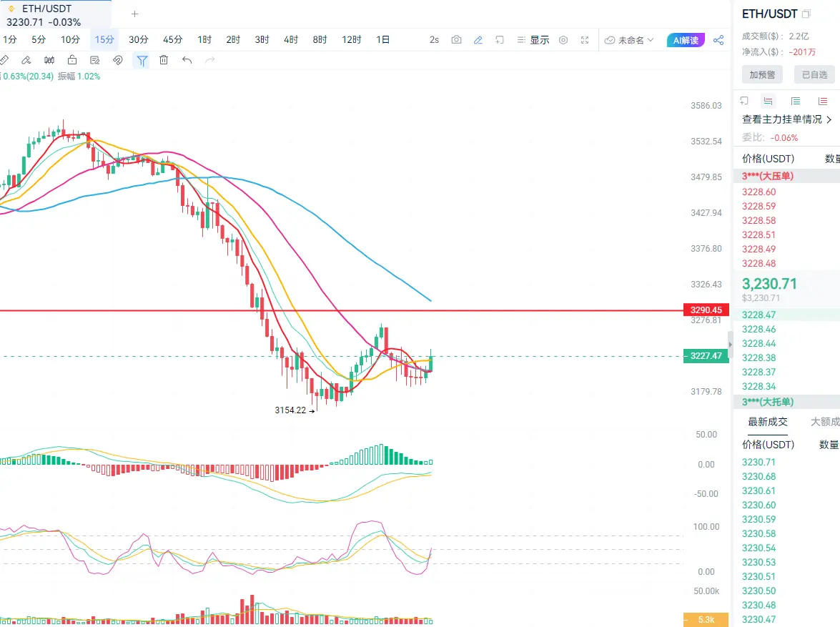Select the pencil drawing tool

tap(26, 60)
